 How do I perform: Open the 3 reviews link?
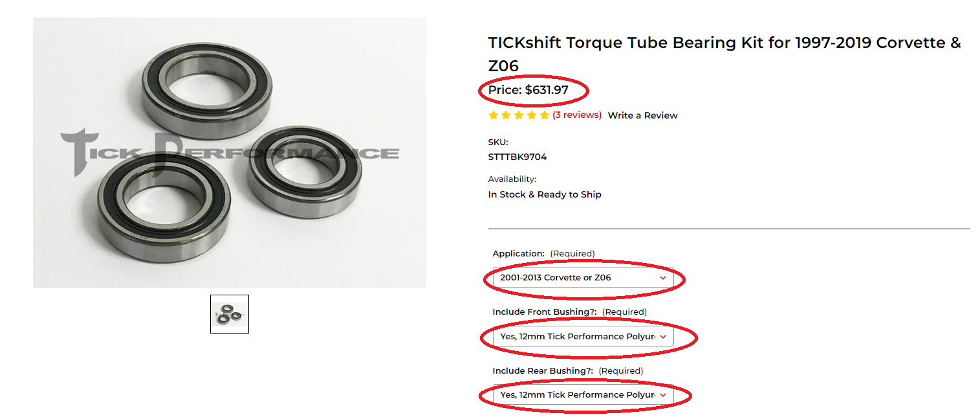pyautogui.click(x=577, y=115)
